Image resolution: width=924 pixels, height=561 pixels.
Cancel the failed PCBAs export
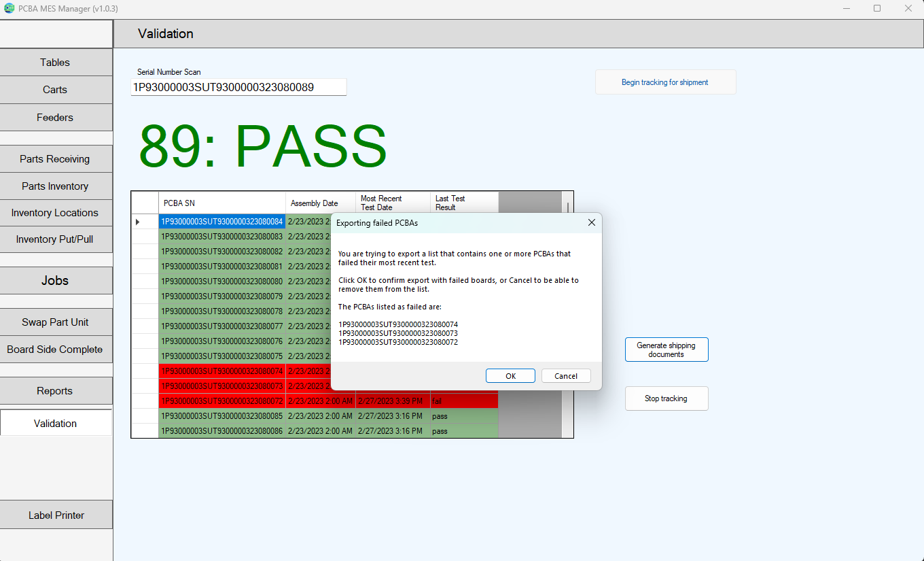pyautogui.click(x=565, y=376)
